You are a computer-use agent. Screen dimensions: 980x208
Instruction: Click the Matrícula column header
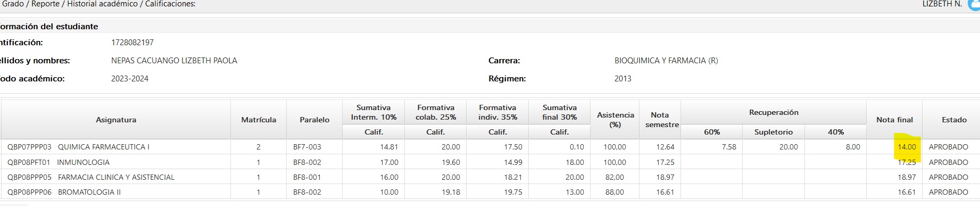click(259, 120)
